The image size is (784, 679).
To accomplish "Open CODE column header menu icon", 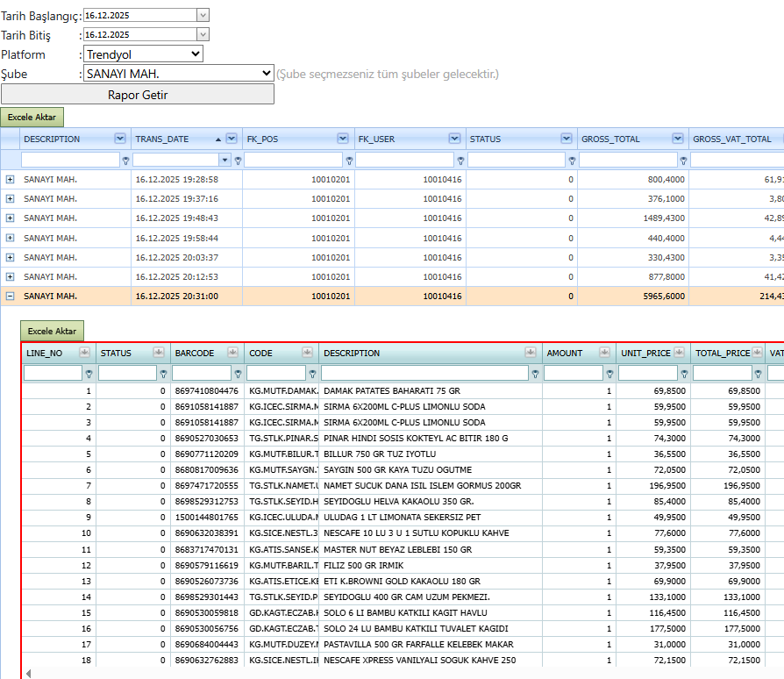I will tap(307, 353).
